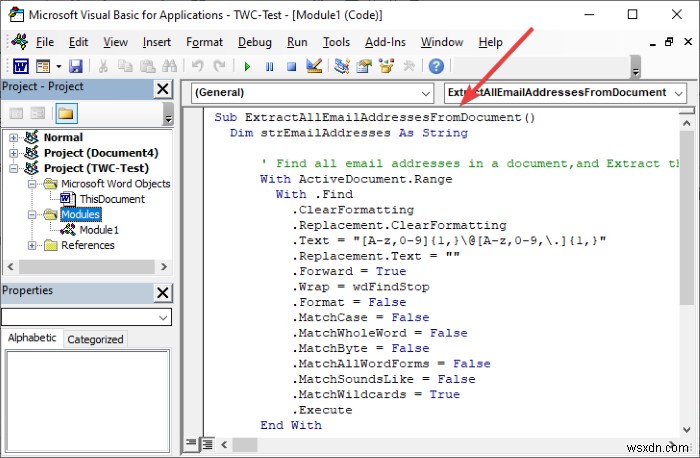
Task: Click Project tree scroll left arrow
Action: click(x=11, y=267)
